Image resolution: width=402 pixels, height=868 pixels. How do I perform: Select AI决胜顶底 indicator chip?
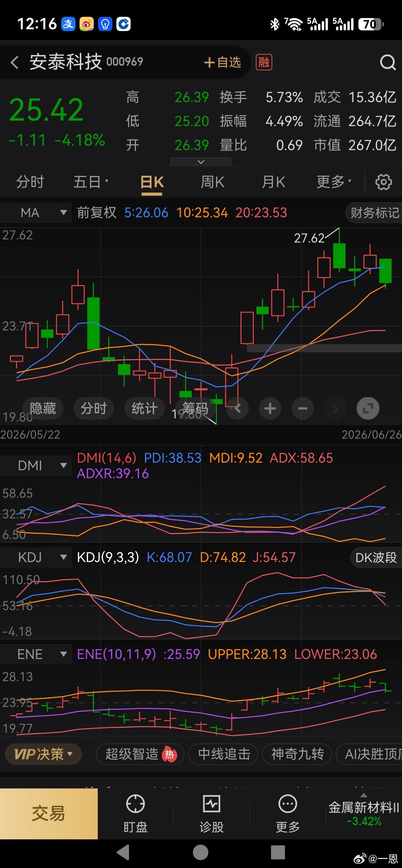point(369,754)
